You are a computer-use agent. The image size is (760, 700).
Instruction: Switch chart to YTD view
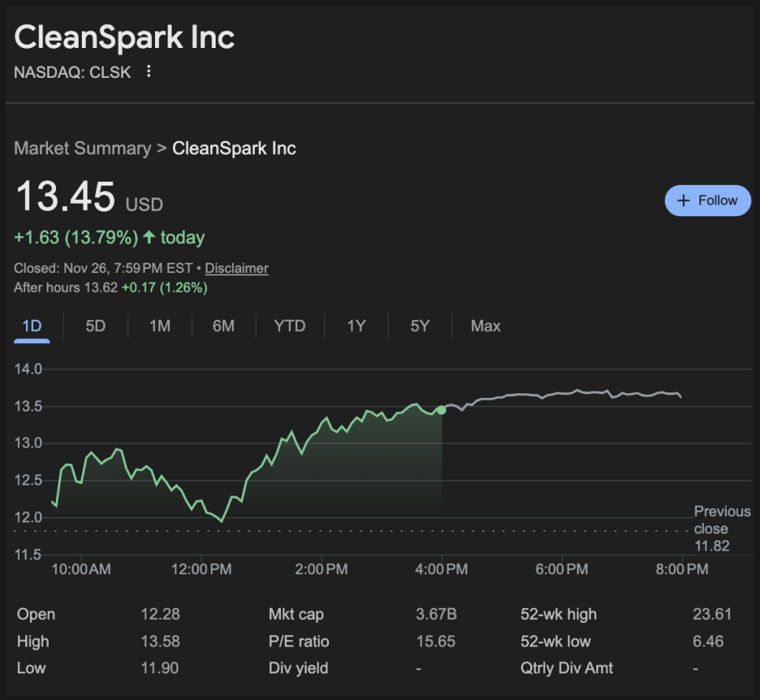pos(290,326)
